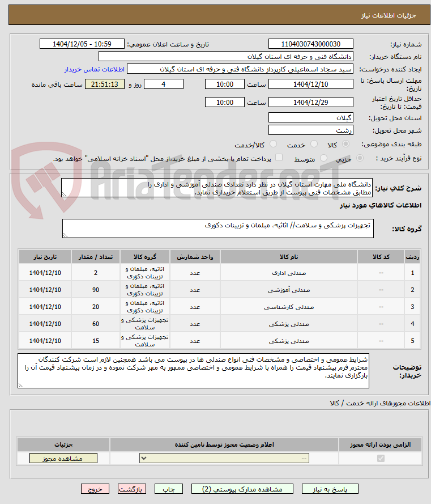This screenshot has width=431, height=504.
Task: Open مشاهده مدارک پیوستی (2) button
Action: point(242,489)
